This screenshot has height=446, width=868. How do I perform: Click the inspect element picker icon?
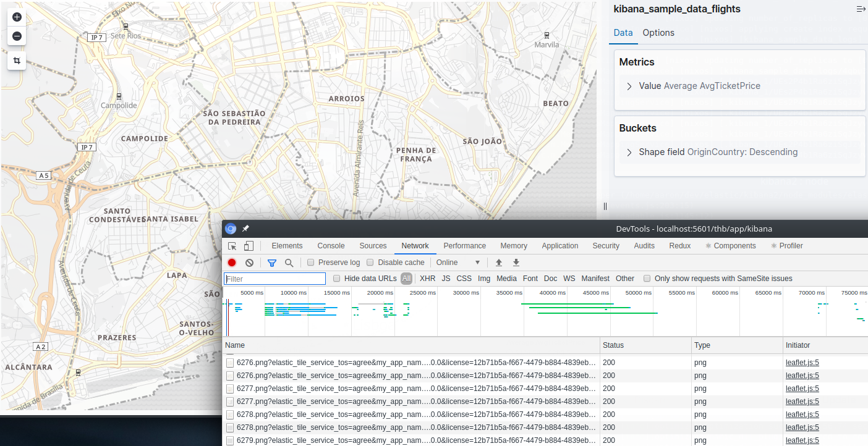tap(232, 246)
